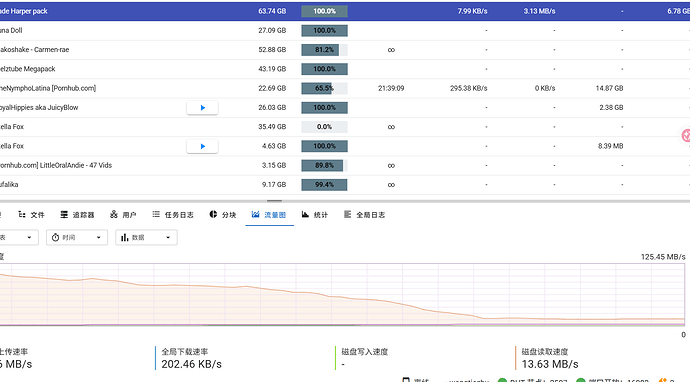Viewport: 690px width, 382px height.
Task: Click the 22.69 GB size cell
Action: click(272, 88)
